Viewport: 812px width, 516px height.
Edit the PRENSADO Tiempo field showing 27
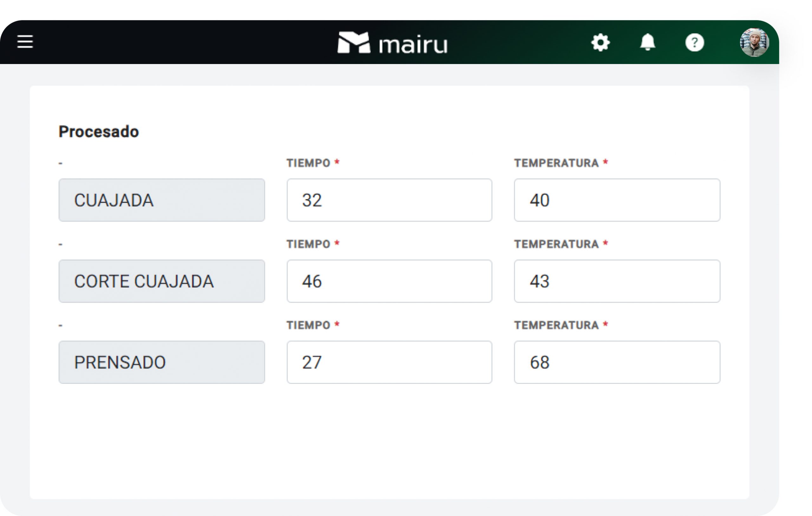tap(389, 362)
